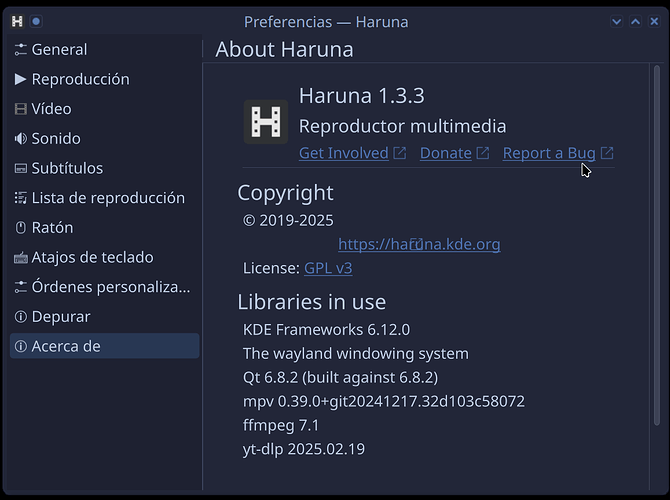The image size is (670, 500).
Task: Open the GPL v3 license link
Action: [x=328, y=268]
